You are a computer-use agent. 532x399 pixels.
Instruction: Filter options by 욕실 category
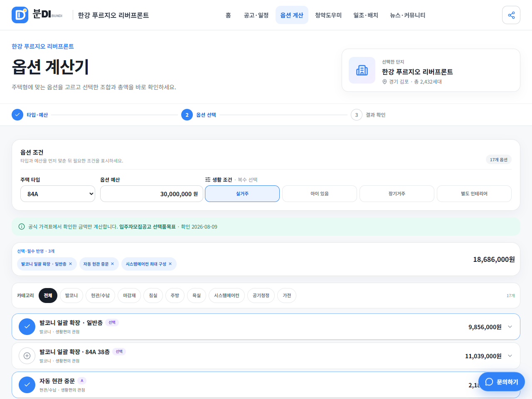coord(197,296)
